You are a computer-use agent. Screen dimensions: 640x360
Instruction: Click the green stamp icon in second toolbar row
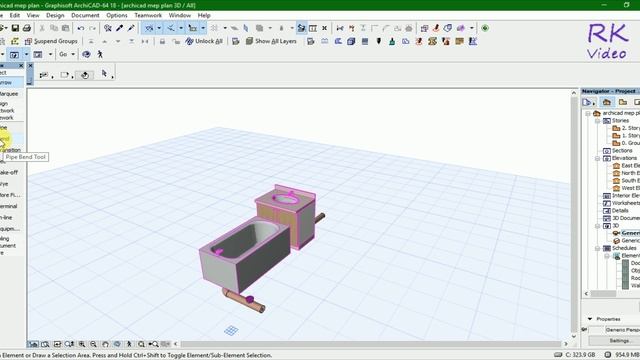[x=392, y=41]
